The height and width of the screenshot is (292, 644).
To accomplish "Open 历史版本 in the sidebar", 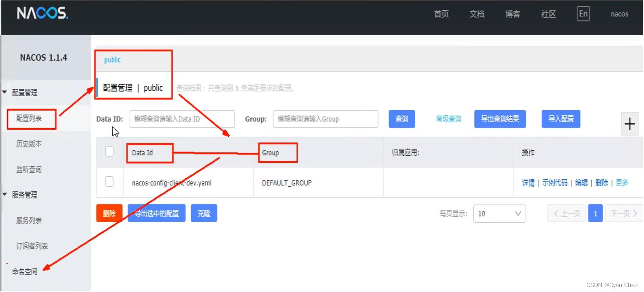I will tap(29, 144).
